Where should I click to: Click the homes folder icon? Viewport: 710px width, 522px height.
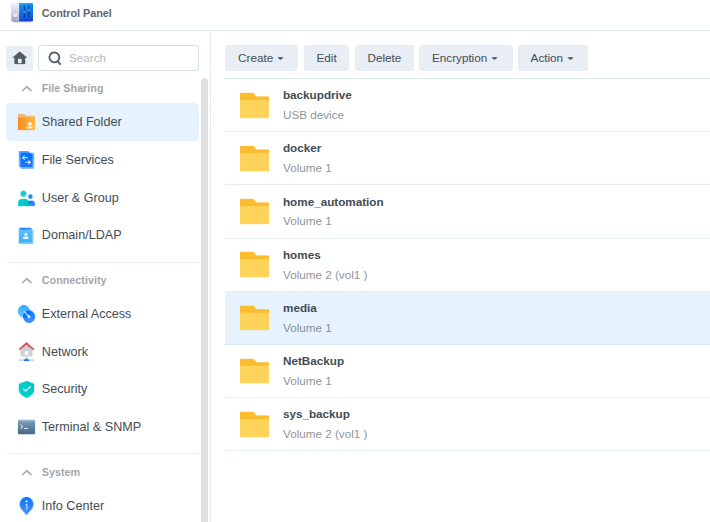coord(254,264)
